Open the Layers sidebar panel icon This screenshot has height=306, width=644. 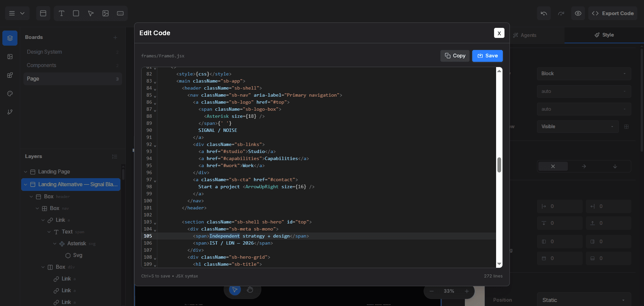pos(10,38)
